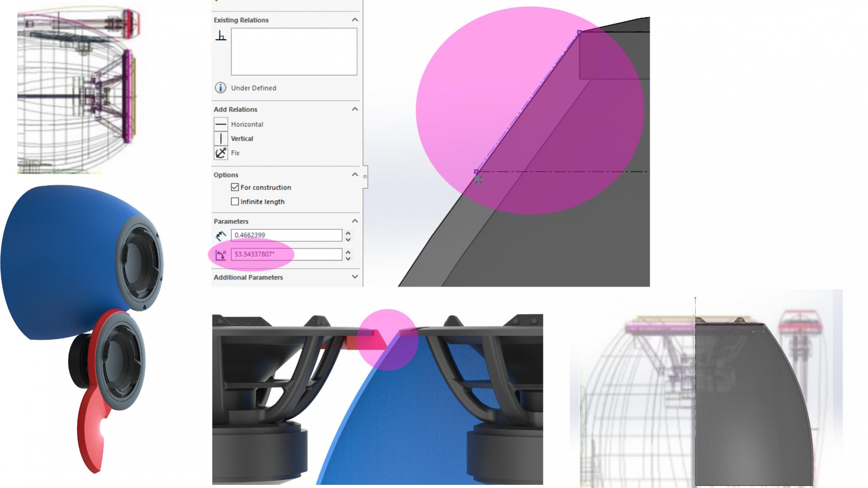Click the Vertical relation line icon
Viewport: 868px width, 488px height.
click(x=221, y=138)
